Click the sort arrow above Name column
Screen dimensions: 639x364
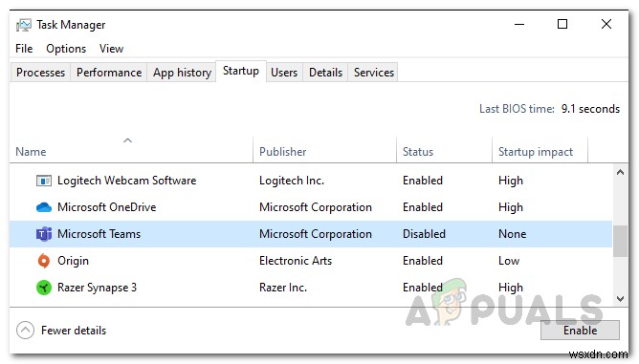coord(127,140)
